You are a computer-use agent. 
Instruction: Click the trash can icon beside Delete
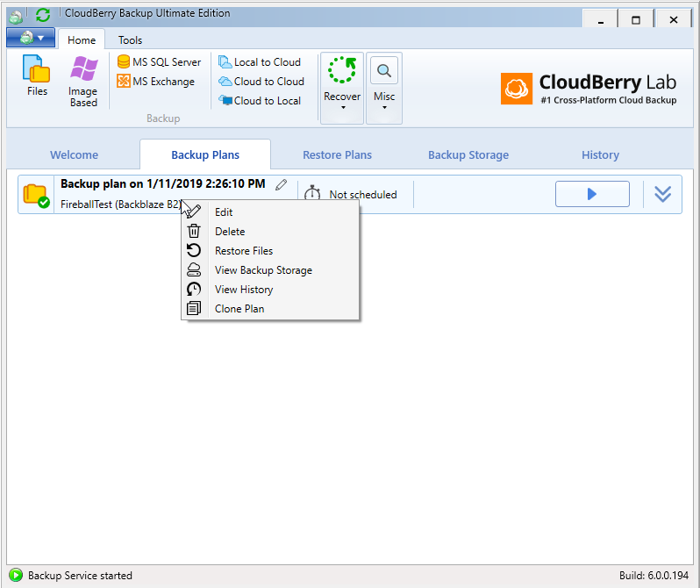tap(194, 231)
